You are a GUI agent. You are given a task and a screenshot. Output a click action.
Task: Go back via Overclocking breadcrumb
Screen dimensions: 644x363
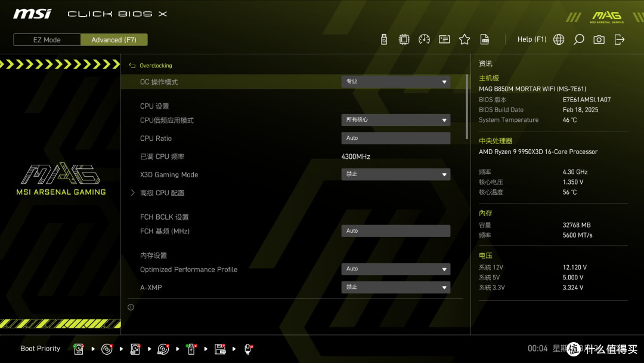click(156, 66)
